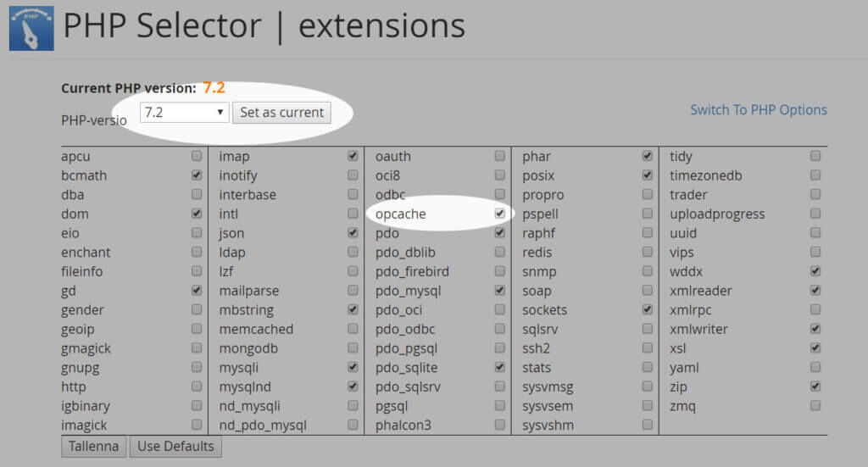
Task: Toggle the soap extension checkbox
Action: [647, 291]
